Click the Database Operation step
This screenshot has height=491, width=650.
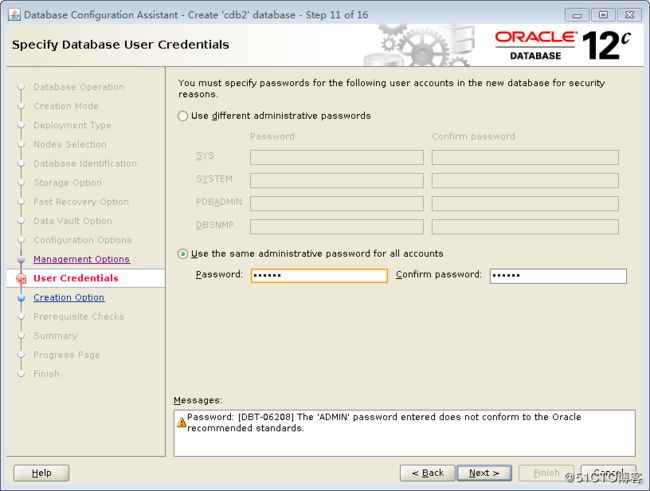point(79,87)
